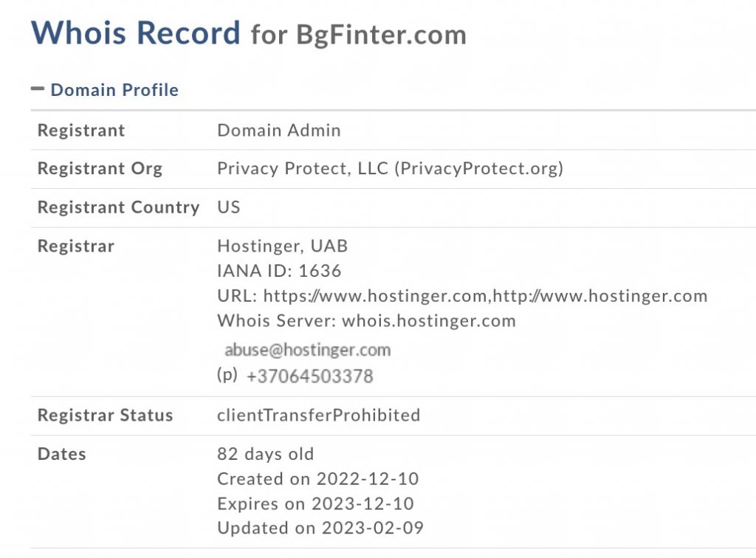Image resolution: width=756 pixels, height=558 pixels.
Task: Click the US registrant country value
Action: coord(229,207)
